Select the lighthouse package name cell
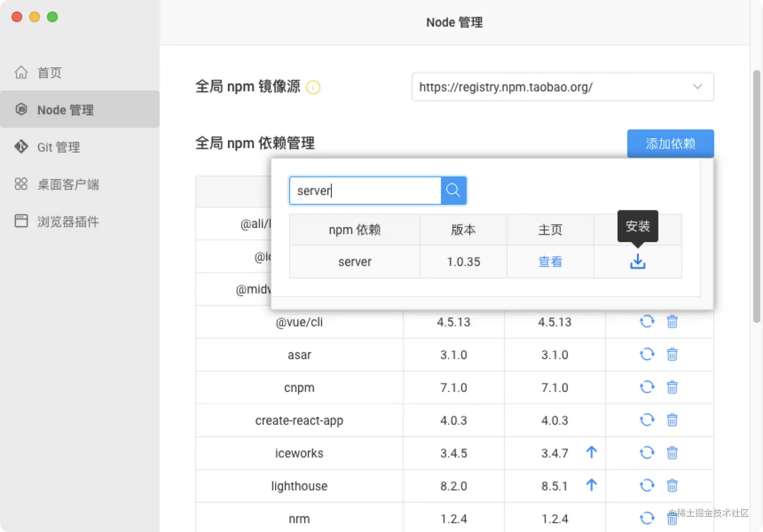This screenshot has height=532, width=763. [x=299, y=486]
